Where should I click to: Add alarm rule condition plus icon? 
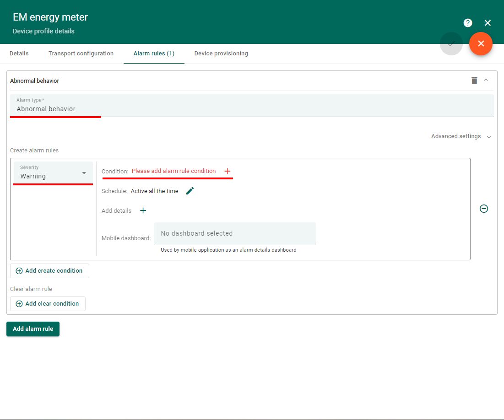[x=227, y=171]
